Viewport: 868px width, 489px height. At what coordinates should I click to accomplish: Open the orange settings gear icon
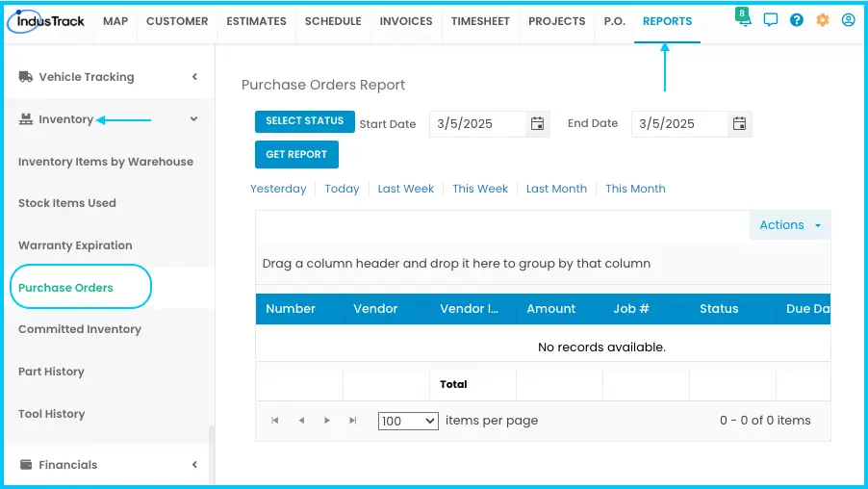click(822, 20)
